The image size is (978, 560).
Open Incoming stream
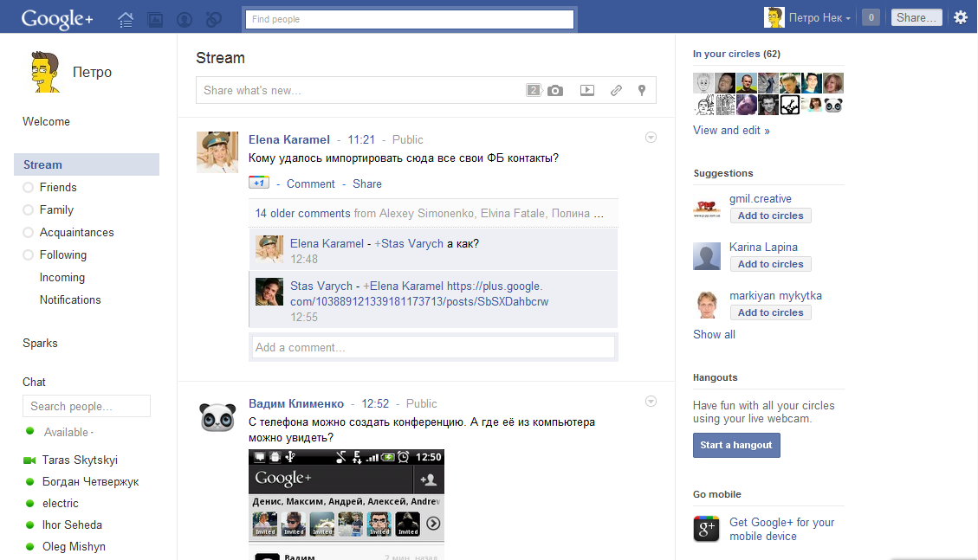click(62, 277)
